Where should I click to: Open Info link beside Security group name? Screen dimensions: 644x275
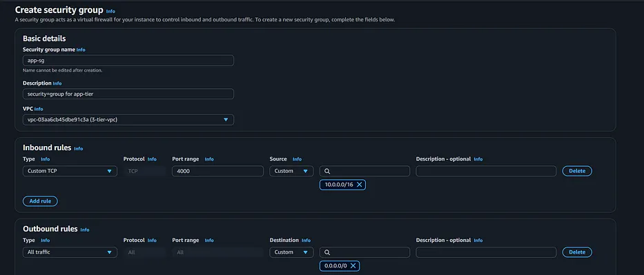(81, 50)
